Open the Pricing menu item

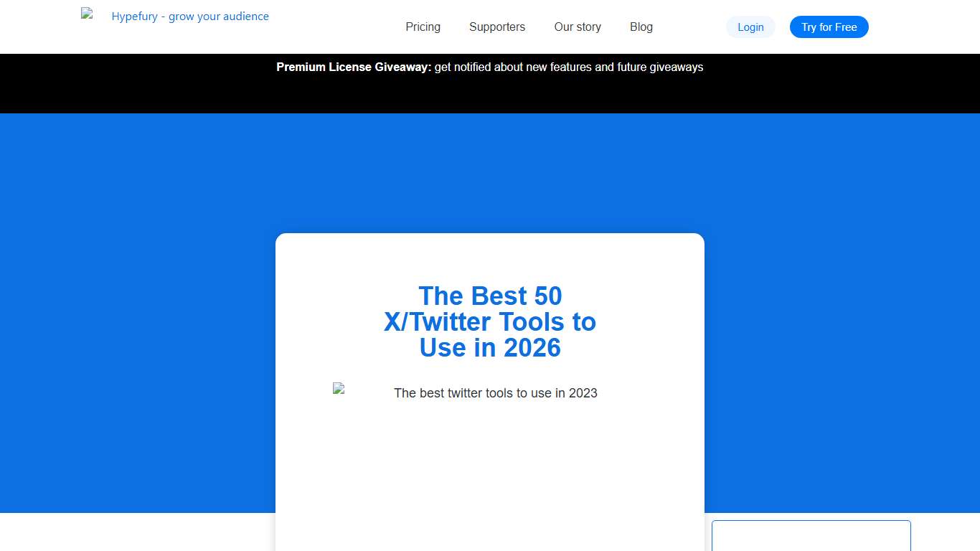click(x=423, y=27)
